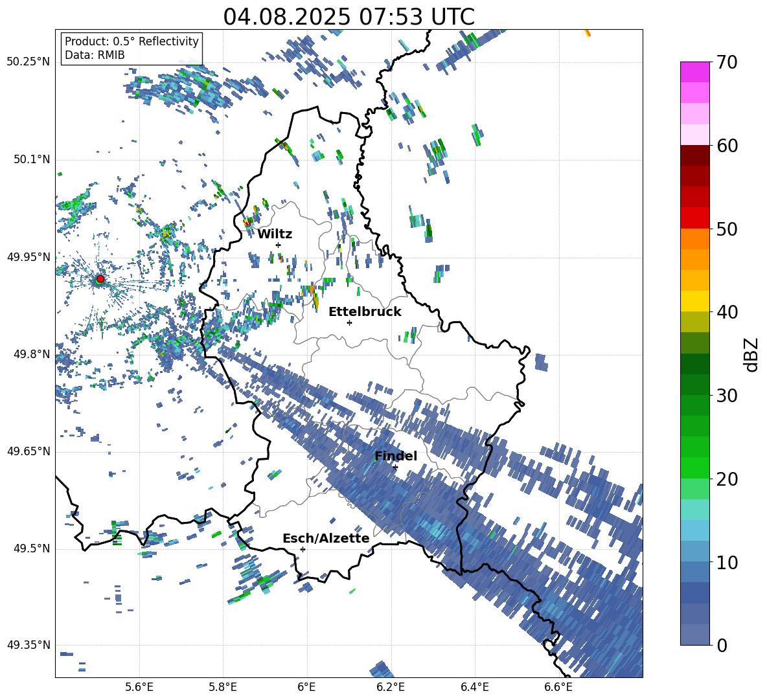Click the 49.35°N latitude label
Viewport: 767px width, 700px height.
pyautogui.click(x=29, y=645)
